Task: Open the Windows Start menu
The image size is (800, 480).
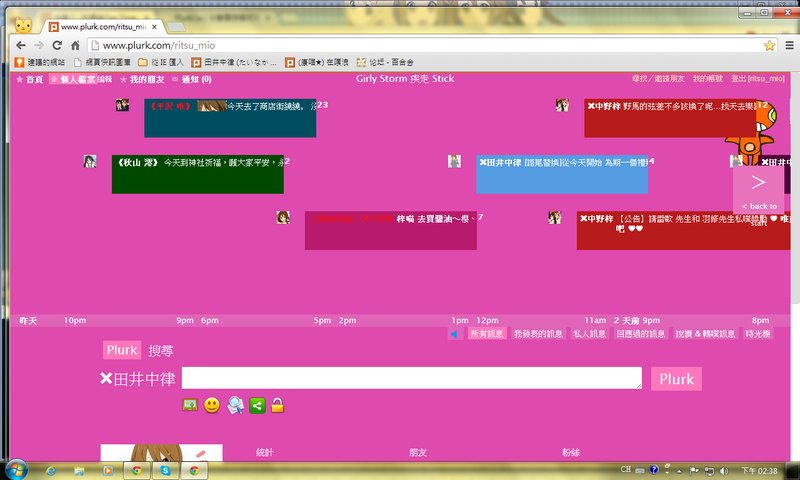Action: point(16,469)
